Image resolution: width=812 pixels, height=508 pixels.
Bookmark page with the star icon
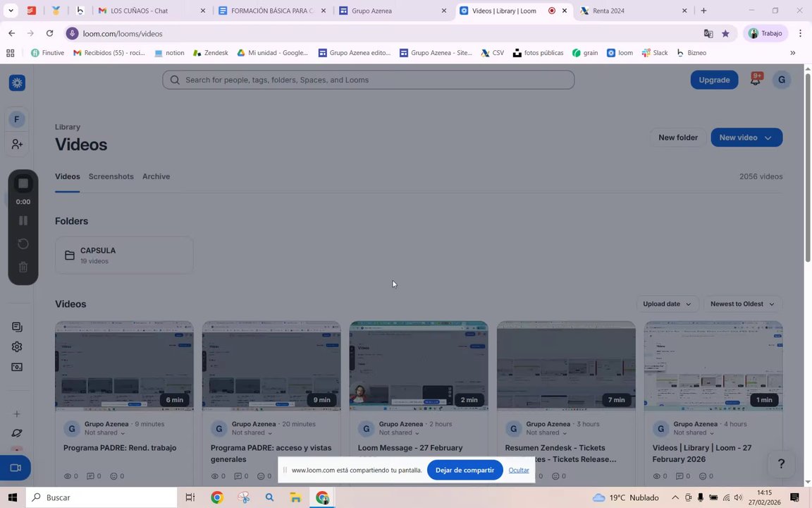(x=725, y=33)
